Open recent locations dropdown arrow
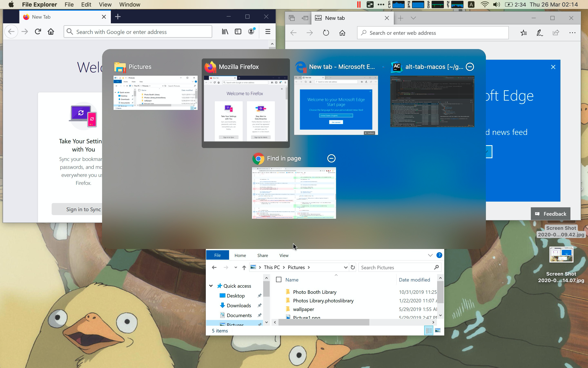This screenshot has height=368, width=588. pyautogui.click(x=235, y=267)
